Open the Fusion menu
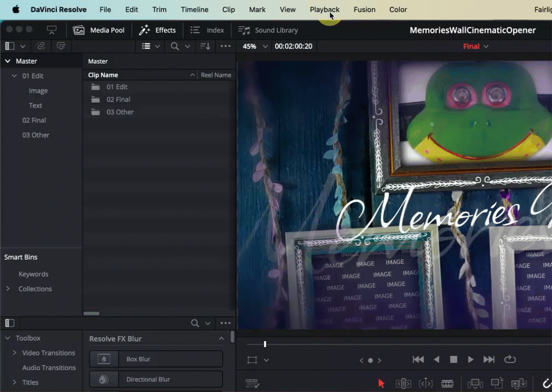 click(x=364, y=9)
